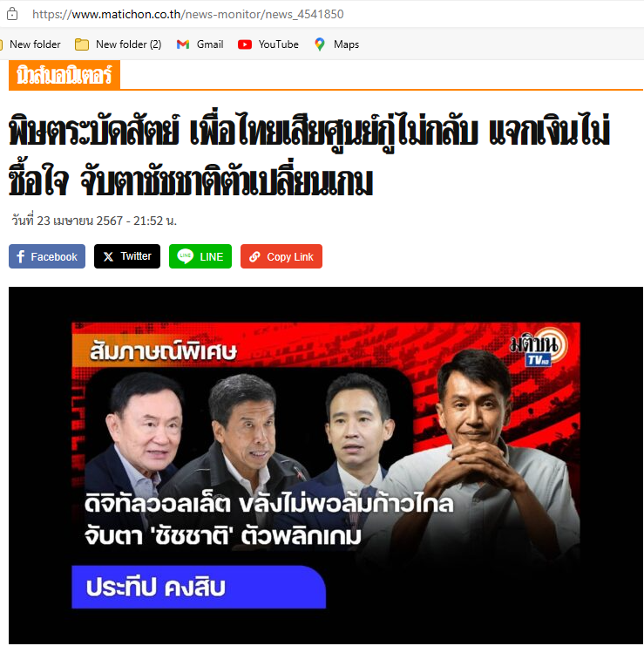Viewport: 644px width, 646px height.
Task: Click the chain link icon on Copy Link
Action: click(254, 256)
